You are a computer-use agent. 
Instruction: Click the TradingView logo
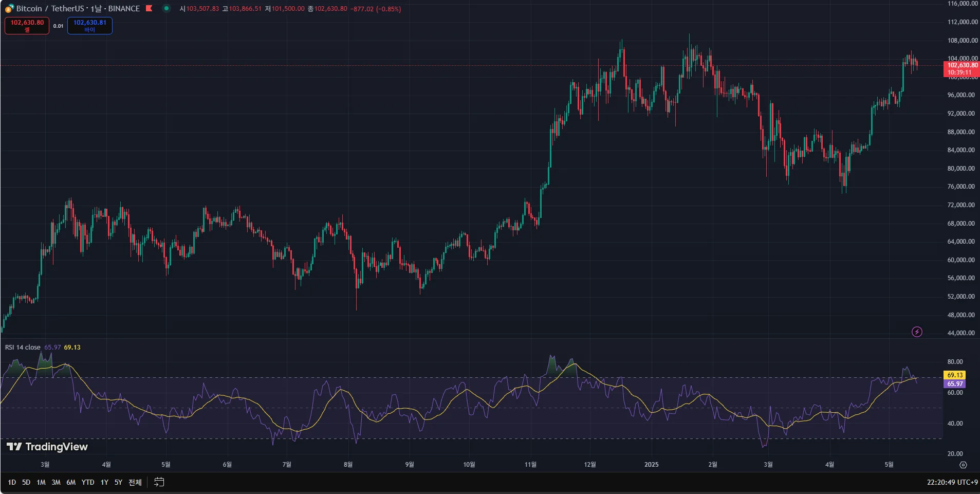tap(47, 447)
